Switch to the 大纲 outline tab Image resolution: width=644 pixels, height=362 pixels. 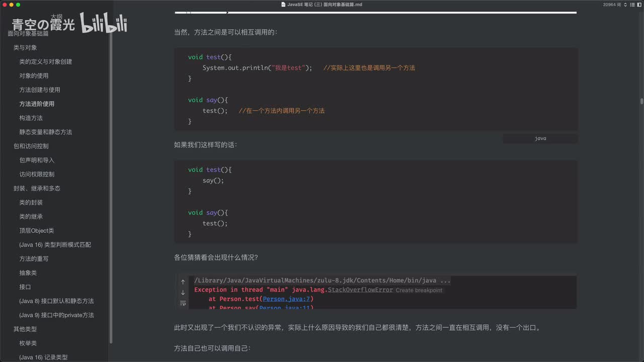(x=56, y=17)
